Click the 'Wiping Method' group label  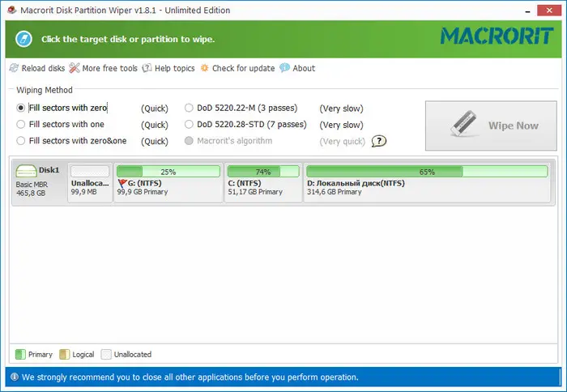click(x=45, y=90)
